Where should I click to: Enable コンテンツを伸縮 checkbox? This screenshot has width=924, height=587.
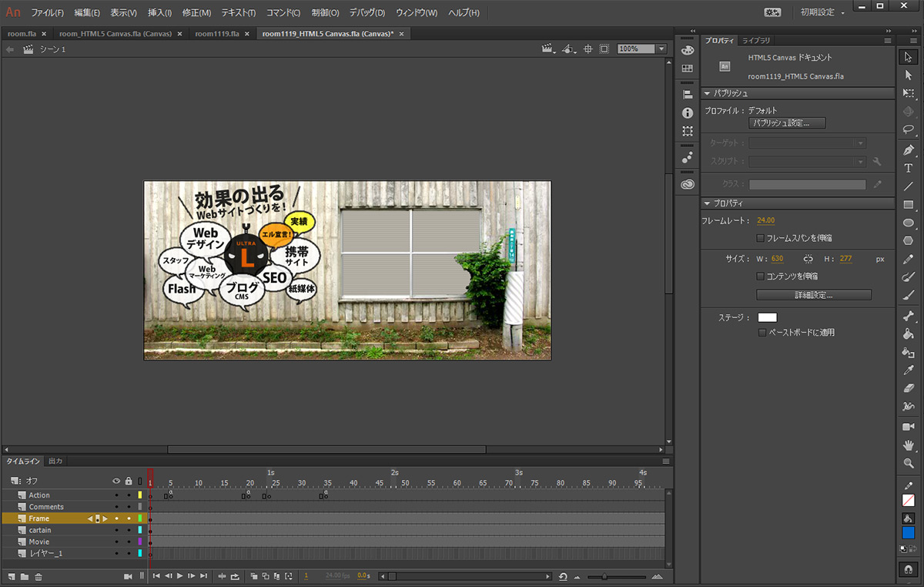pyautogui.click(x=761, y=276)
